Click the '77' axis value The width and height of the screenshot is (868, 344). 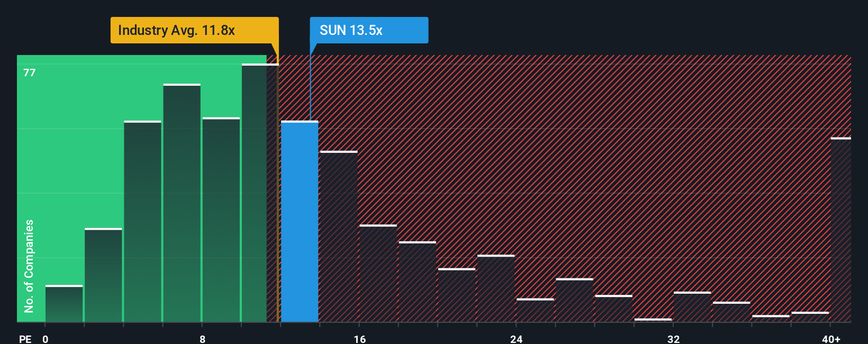point(30,73)
